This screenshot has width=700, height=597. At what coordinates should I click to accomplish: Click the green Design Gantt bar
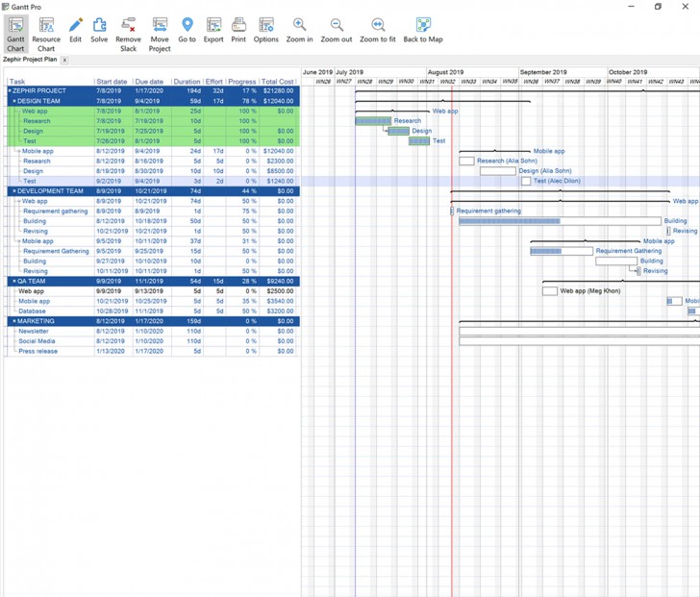click(399, 131)
